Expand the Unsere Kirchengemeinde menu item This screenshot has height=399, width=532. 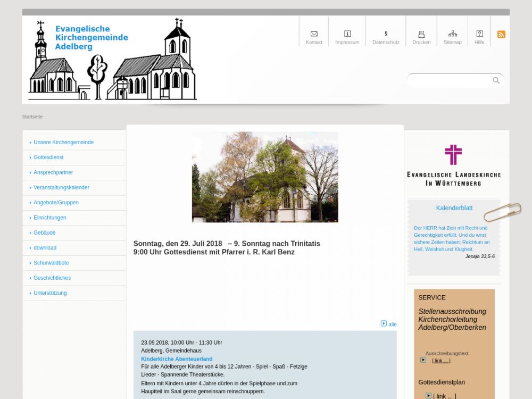pos(63,143)
